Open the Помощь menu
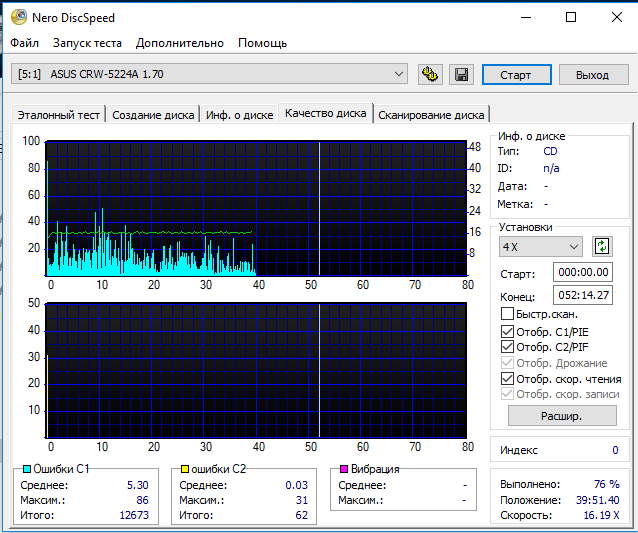The width and height of the screenshot is (638, 533). [262, 43]
